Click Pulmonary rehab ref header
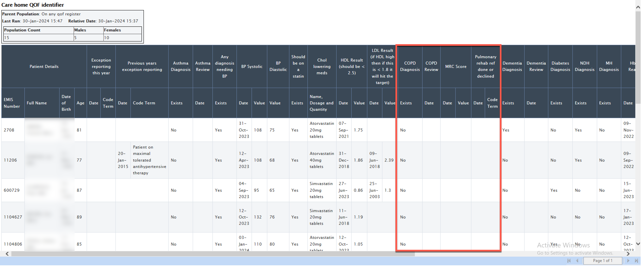 pos(485,67)
